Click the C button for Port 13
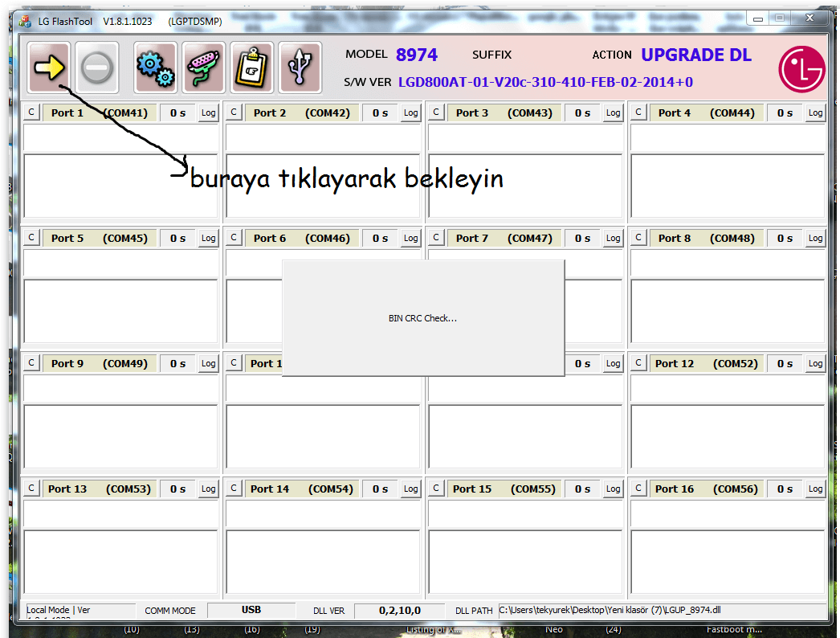 31,489
